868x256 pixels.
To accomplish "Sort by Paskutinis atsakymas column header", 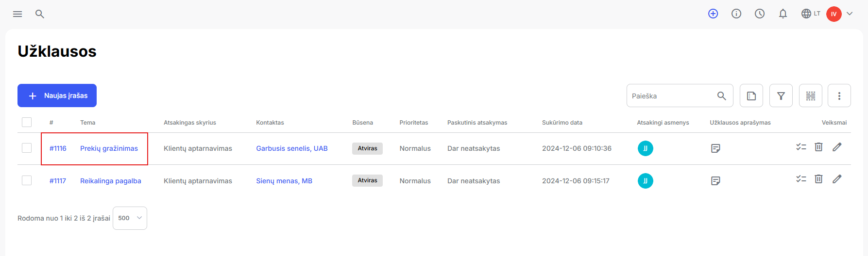I will click(x=477, y=123).
